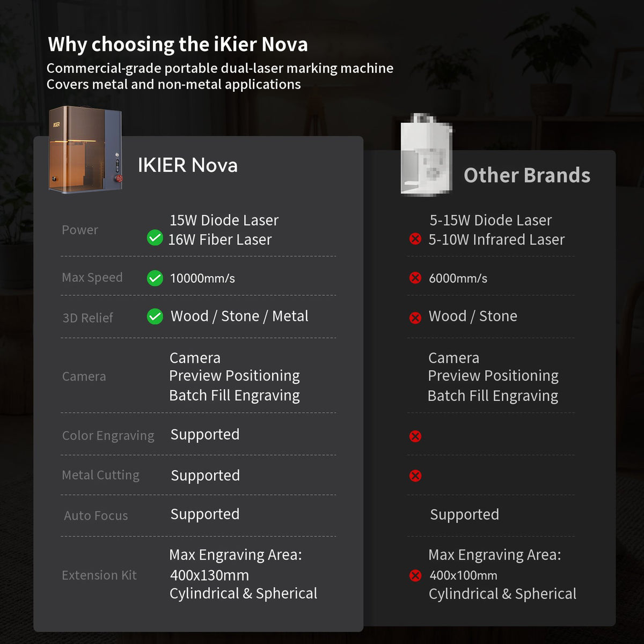Select "5-15W Diode Laser" under Other Brands
This screenshot has height=644, width=644.
pos(491,220)
